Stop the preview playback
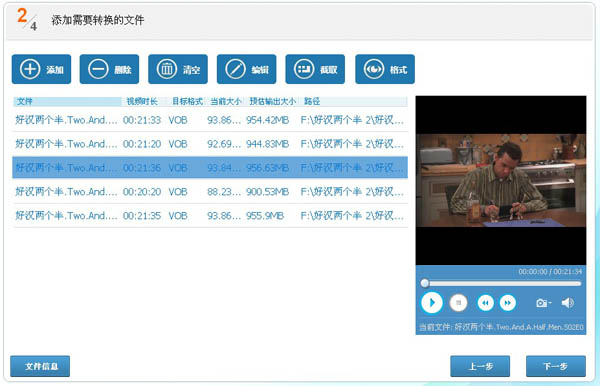The image size is (600, 386). 458,303
